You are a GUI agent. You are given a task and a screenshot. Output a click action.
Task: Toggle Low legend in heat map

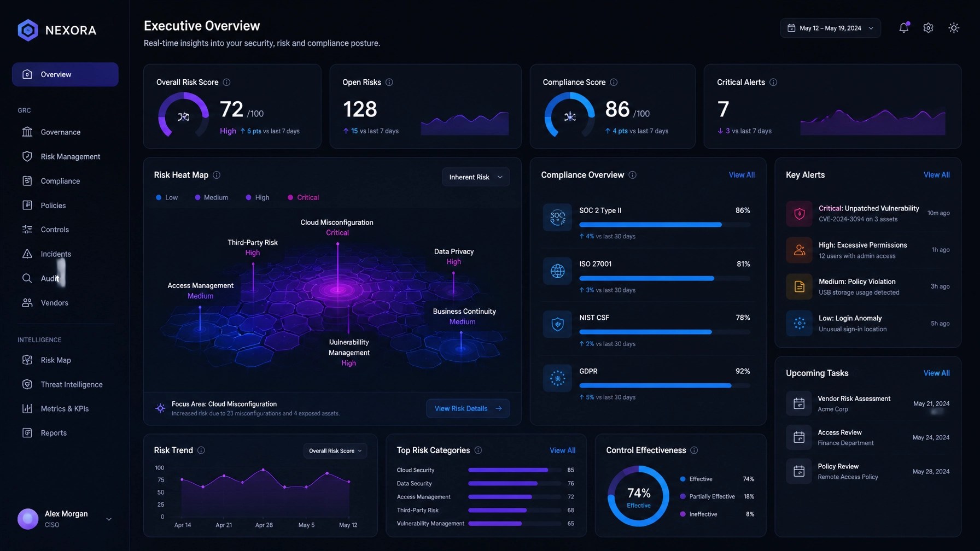tap(167, 197)
